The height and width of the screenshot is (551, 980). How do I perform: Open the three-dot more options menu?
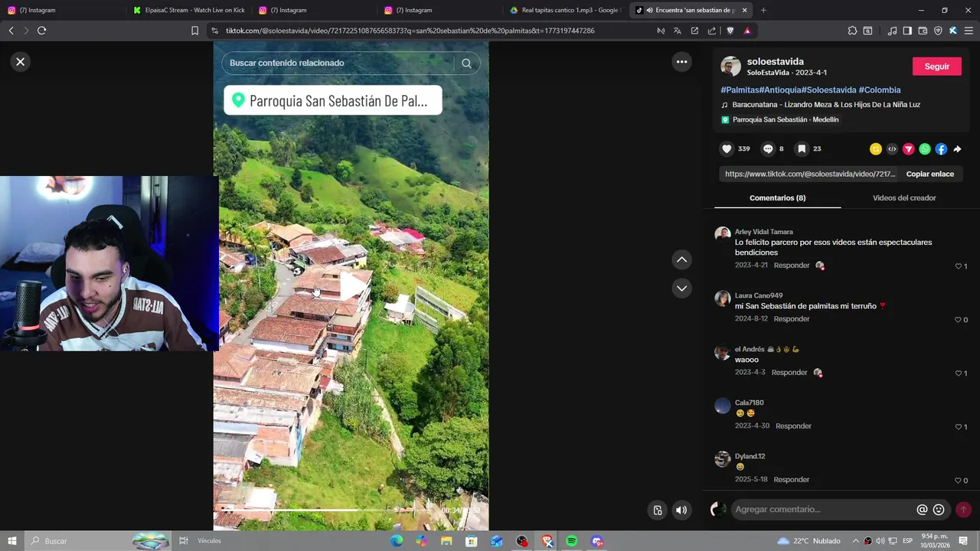(x=682, y=62)
